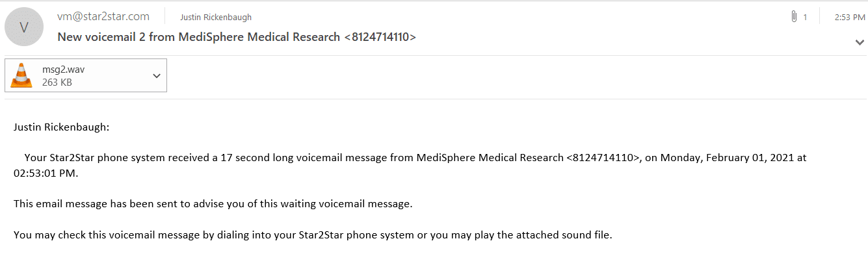
Task: Click the "You may check this voicemail" paragraph
Action: 313,235
